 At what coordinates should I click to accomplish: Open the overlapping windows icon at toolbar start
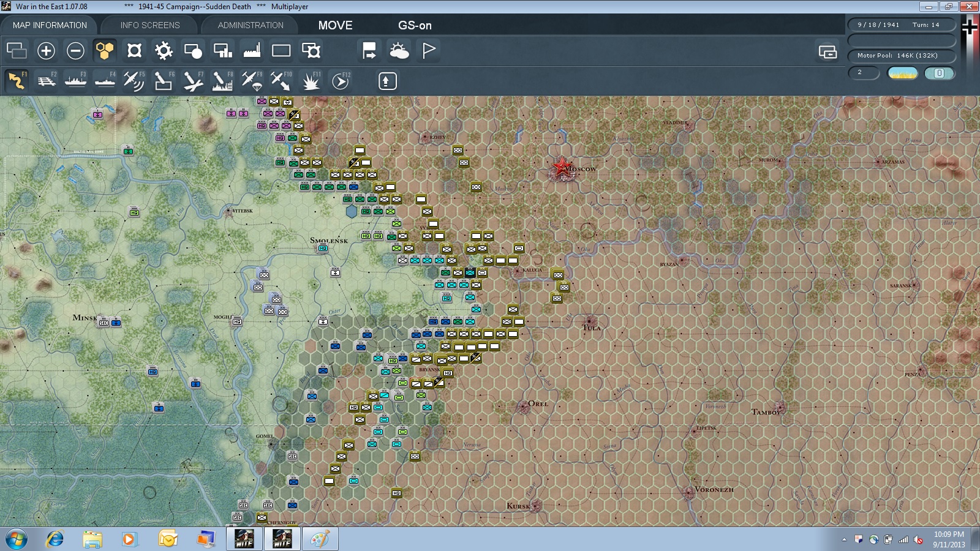pyautogui.click(x=17, y=50)
